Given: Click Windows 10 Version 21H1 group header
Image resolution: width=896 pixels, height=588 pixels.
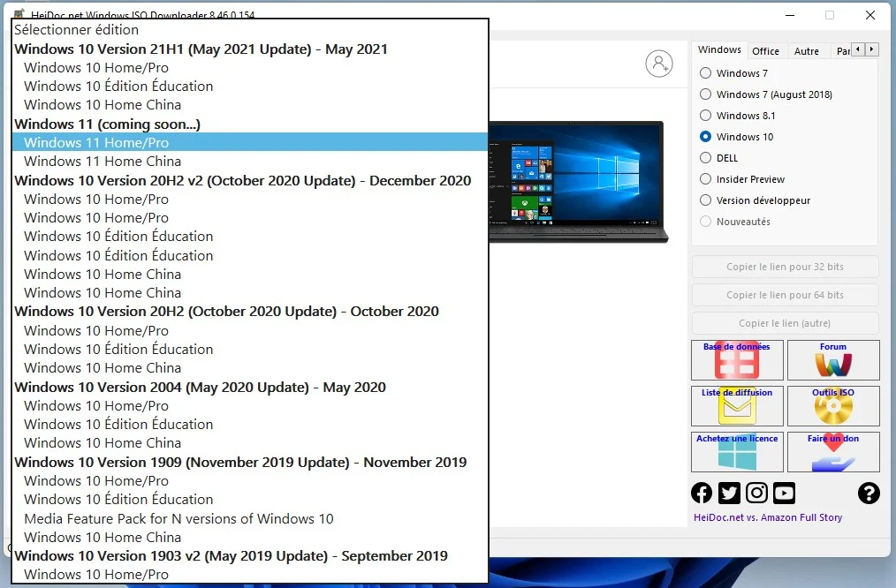Looking at the screenshot, I should 250,49.
